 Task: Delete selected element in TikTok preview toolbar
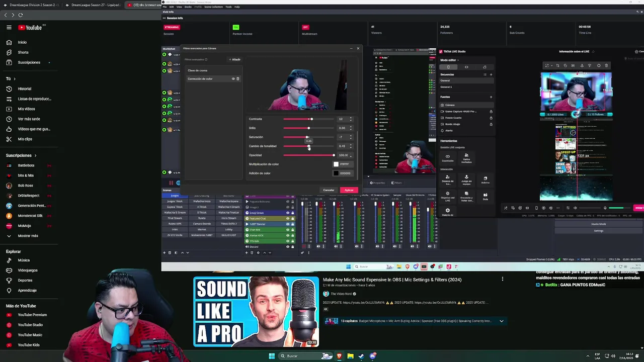click(606, 65)
